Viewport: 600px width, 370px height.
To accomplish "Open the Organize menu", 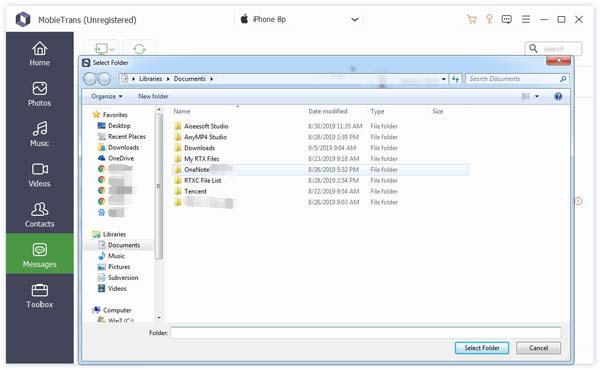I will click(107, 96).
